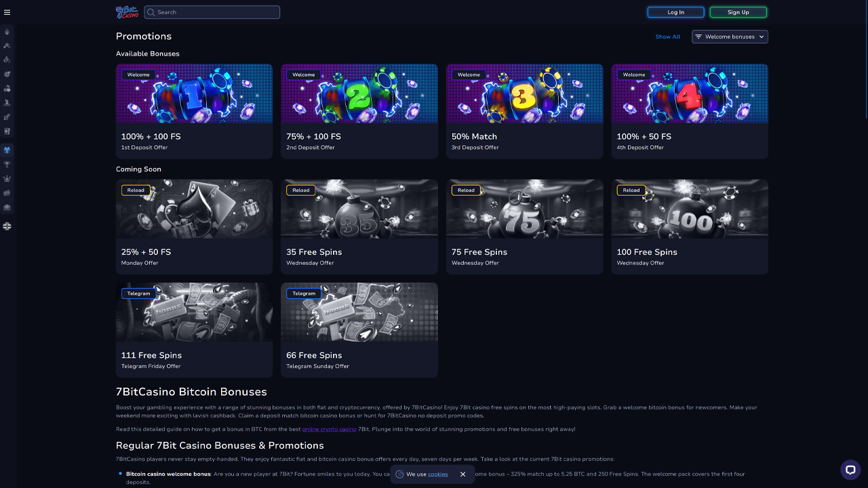Dismiss the cookies notice with X

click(463, 474)
